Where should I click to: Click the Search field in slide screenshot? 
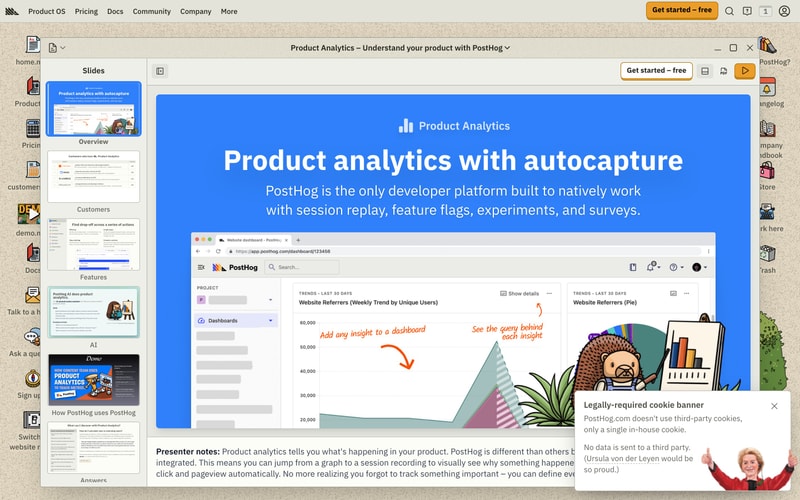click(x=302, y=267)
